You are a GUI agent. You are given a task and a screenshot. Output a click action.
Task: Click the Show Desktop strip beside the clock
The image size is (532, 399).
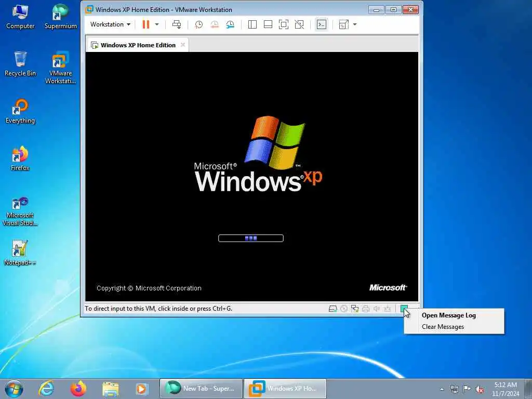coord(528,389)
